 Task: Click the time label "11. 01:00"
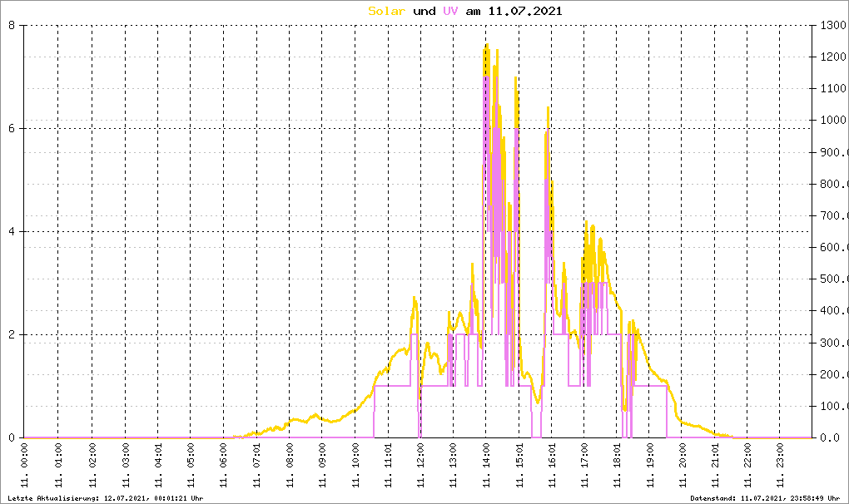(x=58, y=465)
